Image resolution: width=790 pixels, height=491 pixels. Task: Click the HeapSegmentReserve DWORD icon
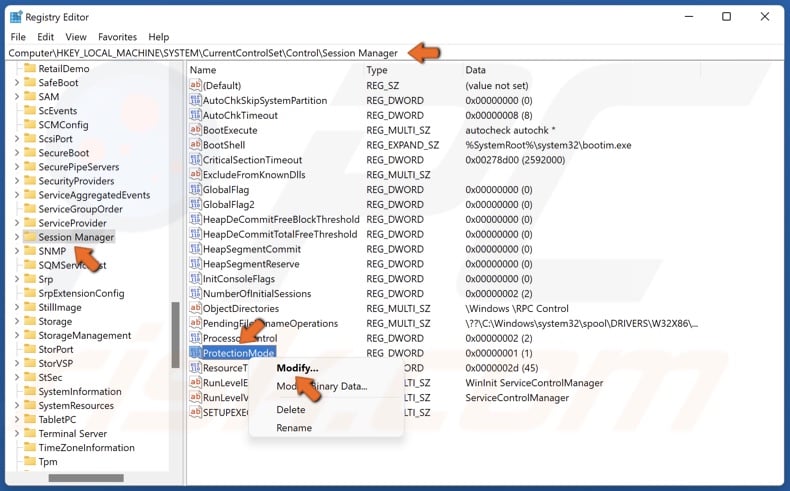pyautogui.click(x=195, y=263)
